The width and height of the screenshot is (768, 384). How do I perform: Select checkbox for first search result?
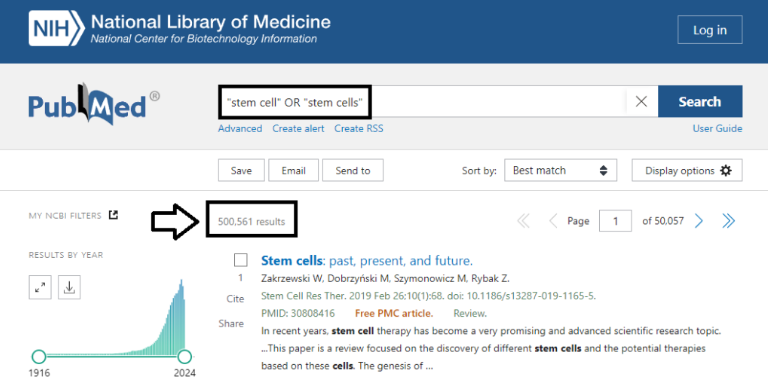pyautogui.click(x=240, y=260)
